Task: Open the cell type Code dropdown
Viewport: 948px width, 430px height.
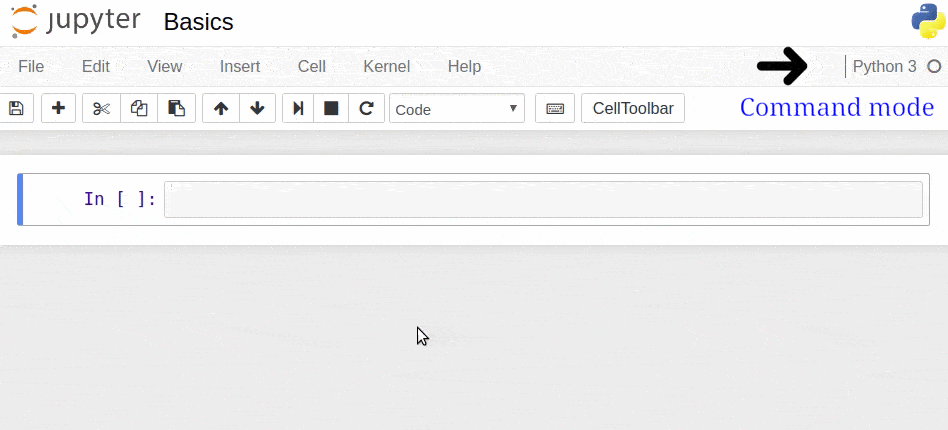Action: click(x=457, y=108)
